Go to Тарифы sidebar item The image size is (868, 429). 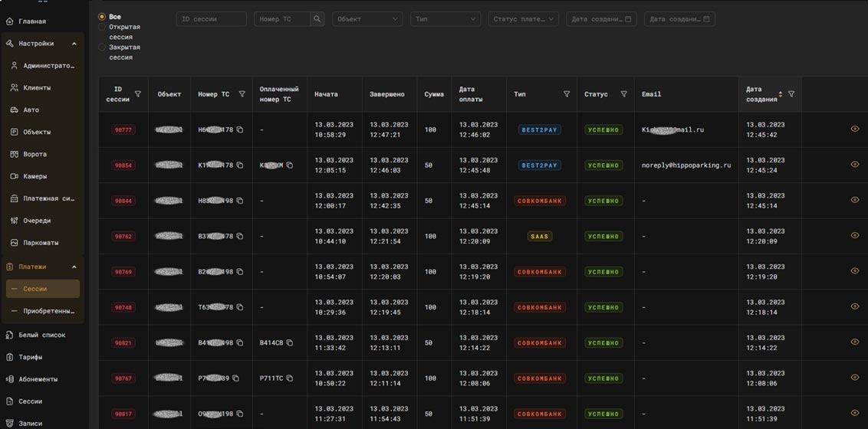tap(31, 357)
